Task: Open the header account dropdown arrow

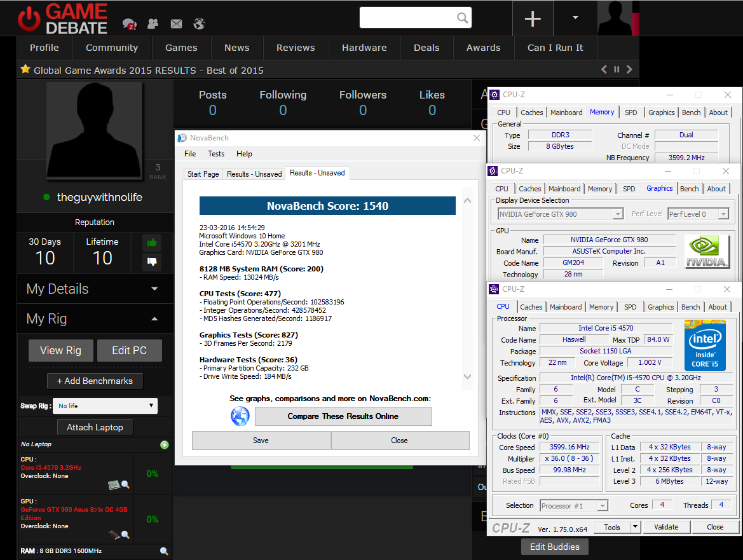Action: (x=575, y=18)
